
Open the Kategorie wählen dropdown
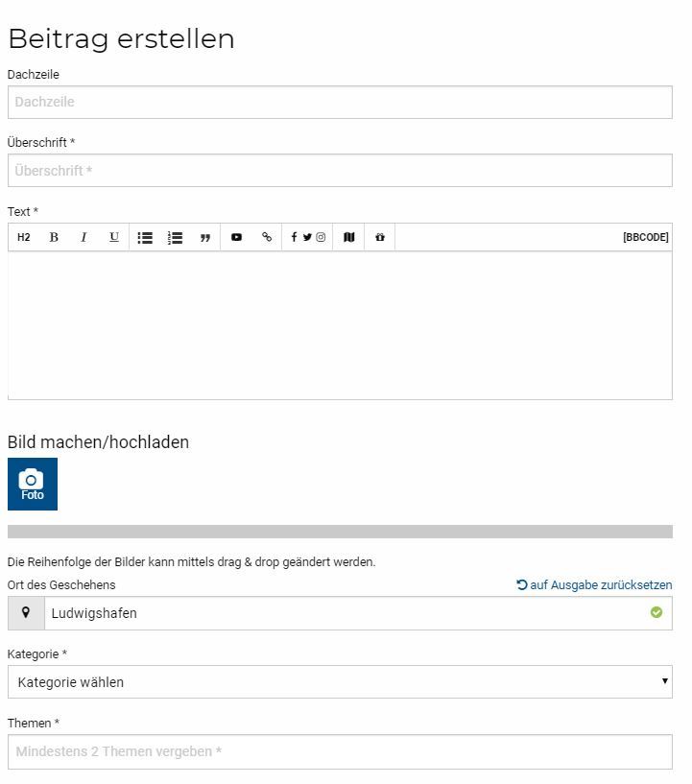click(340, 681)
